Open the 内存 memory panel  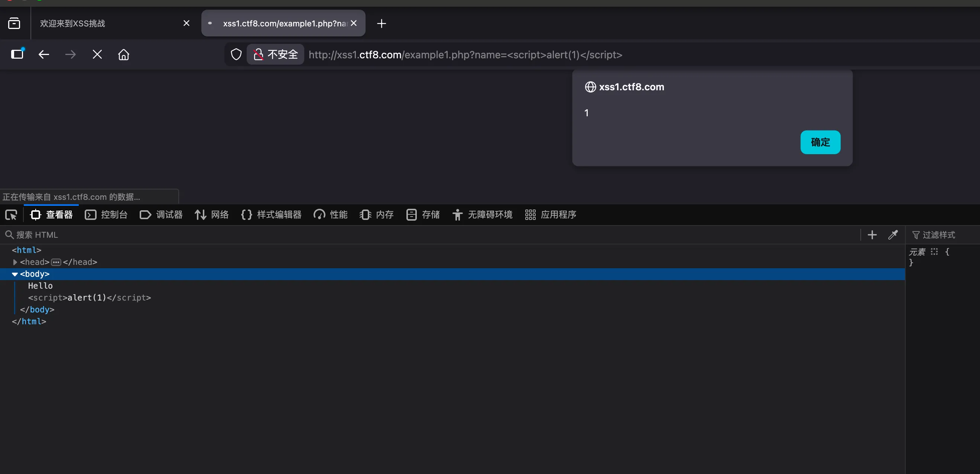click(377, 215)
